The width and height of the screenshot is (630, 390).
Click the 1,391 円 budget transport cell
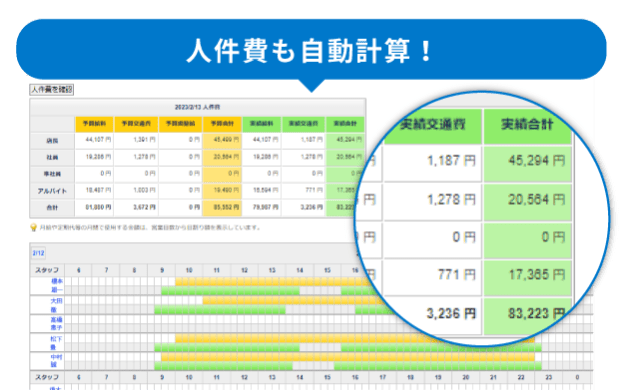pos(136,140)
